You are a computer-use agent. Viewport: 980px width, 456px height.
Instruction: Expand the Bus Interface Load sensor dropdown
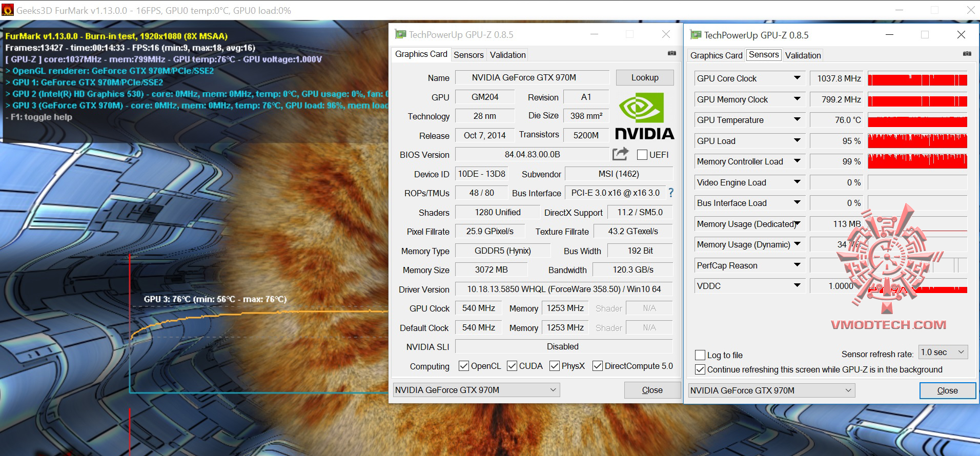pos(797,203)
